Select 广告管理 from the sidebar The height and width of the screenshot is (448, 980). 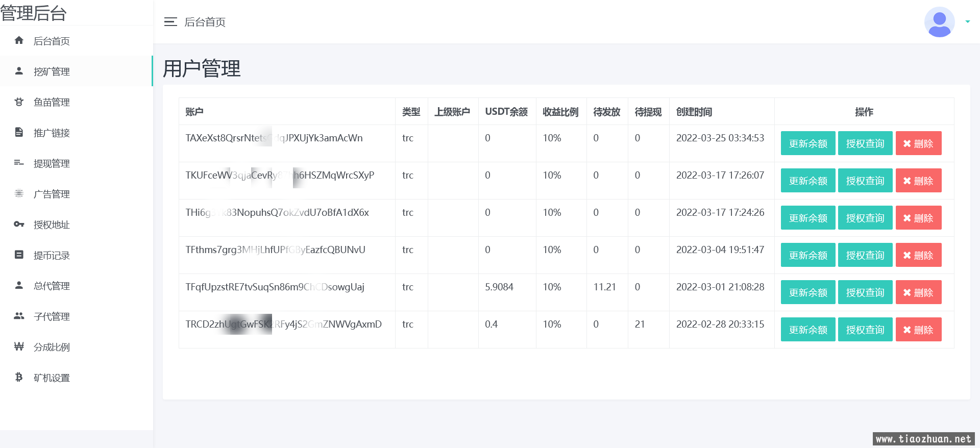pyautogui.click(x=52, y=194)
